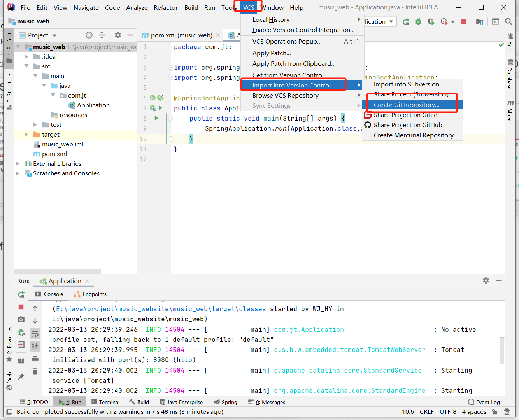This screenshot has height=420, width=519.
Task: Expand Scratches and Consoles node
Action: click(18, 173)
